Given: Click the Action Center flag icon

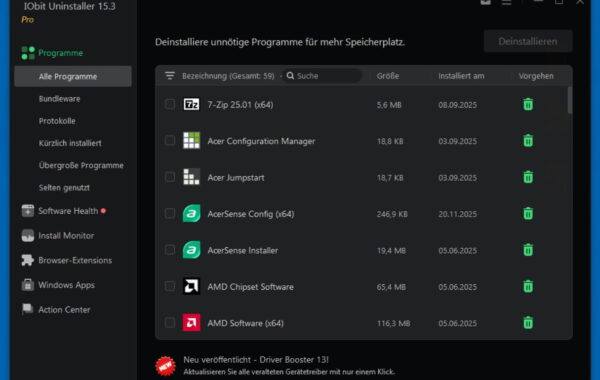Looking at the screenshot, I should (x=28, y=309).
